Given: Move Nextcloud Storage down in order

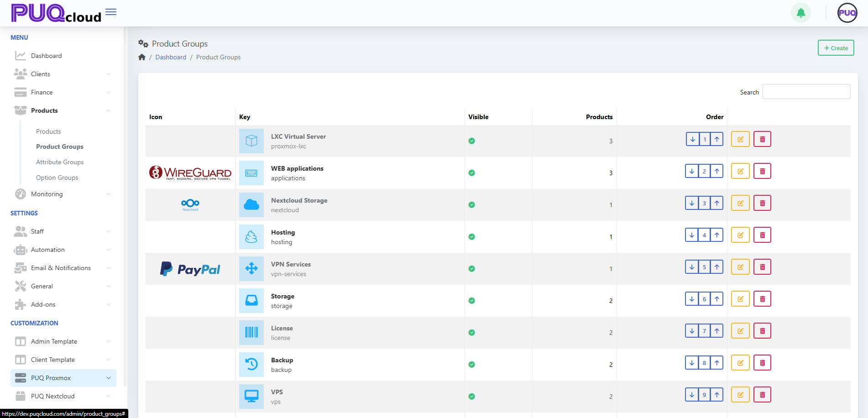Looking at the screenshot, I should pos(692,203).
